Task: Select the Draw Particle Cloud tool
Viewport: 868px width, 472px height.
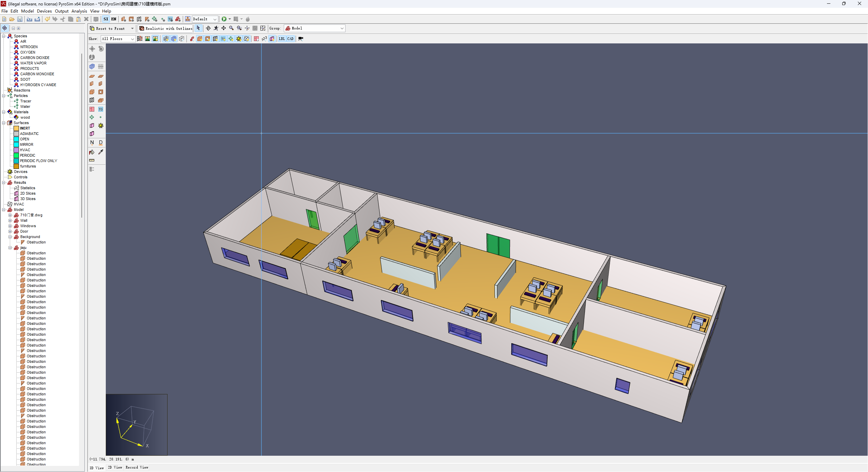Action: point(92,117)
